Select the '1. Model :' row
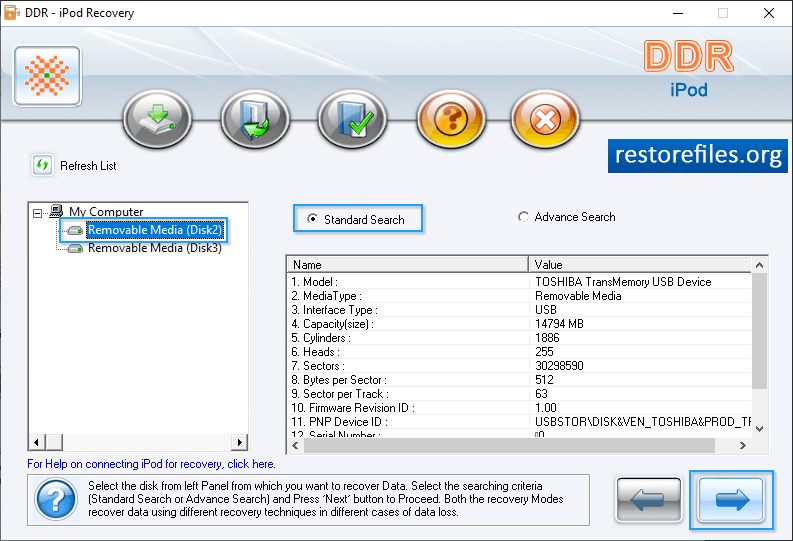Screen dimensions: 793x541 click(x=519, y=282)
